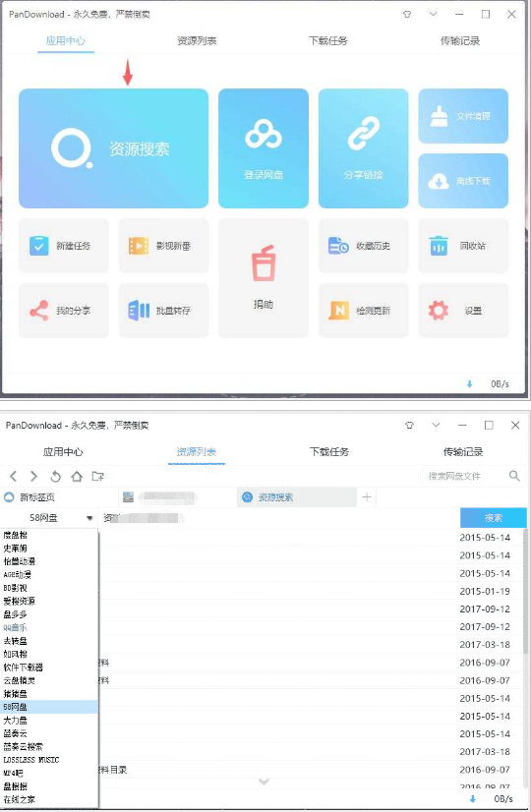Image resolution: width=531 pixels, height=812 pixels.
Task: Click magnifier icon beside 搜索网盘文件
Action: pos(514,476)
